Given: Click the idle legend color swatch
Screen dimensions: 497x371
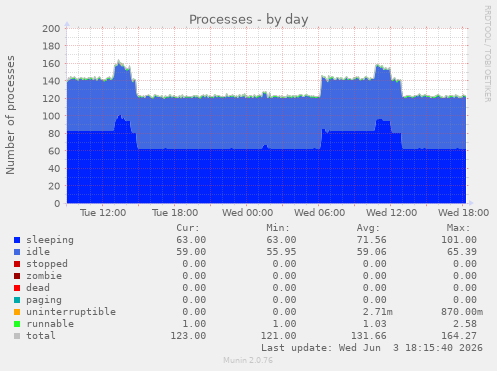Looking at the screenshot, I should (x=17, y=252).
